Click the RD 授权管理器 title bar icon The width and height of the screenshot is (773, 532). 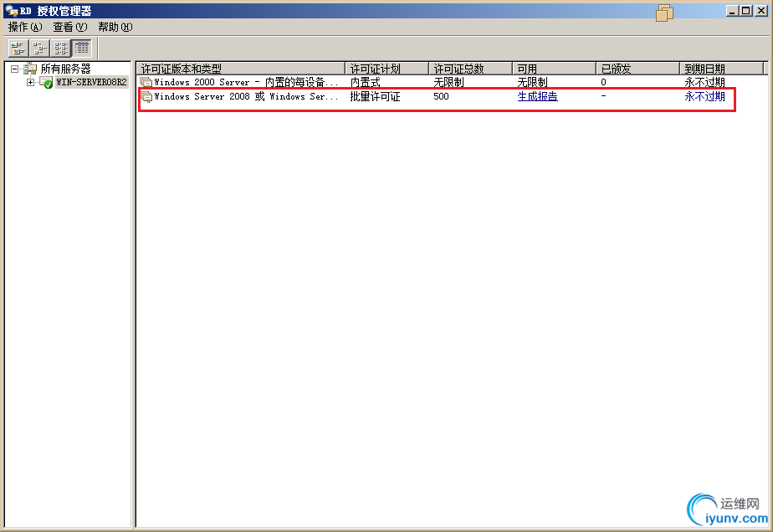pyautogui.click(x=12, y=11)
